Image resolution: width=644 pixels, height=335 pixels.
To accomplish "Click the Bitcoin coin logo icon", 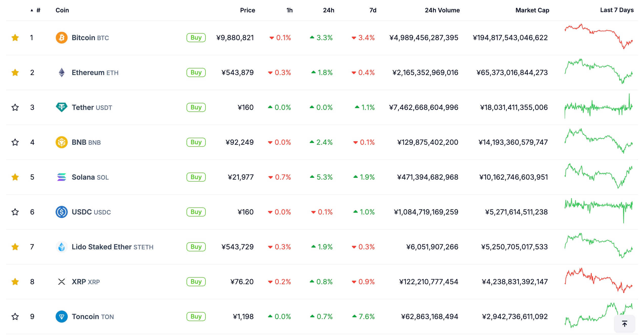I will pos(61,38).
